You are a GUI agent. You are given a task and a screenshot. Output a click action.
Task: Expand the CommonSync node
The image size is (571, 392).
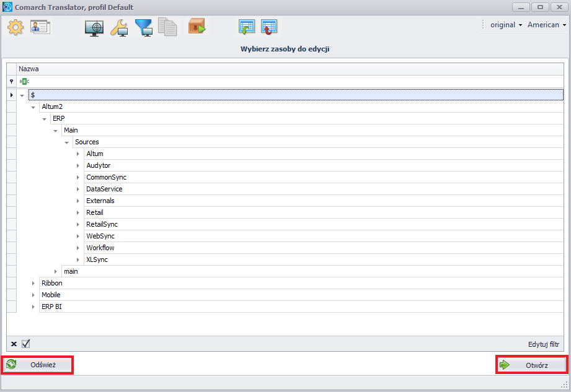pos(77,178)
